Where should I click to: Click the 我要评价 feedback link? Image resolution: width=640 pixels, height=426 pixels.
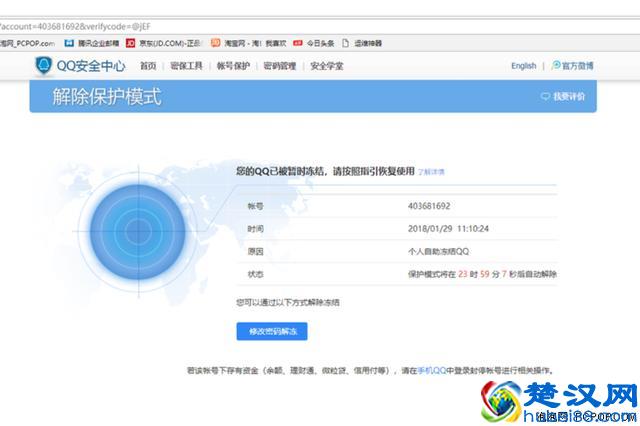569,96
